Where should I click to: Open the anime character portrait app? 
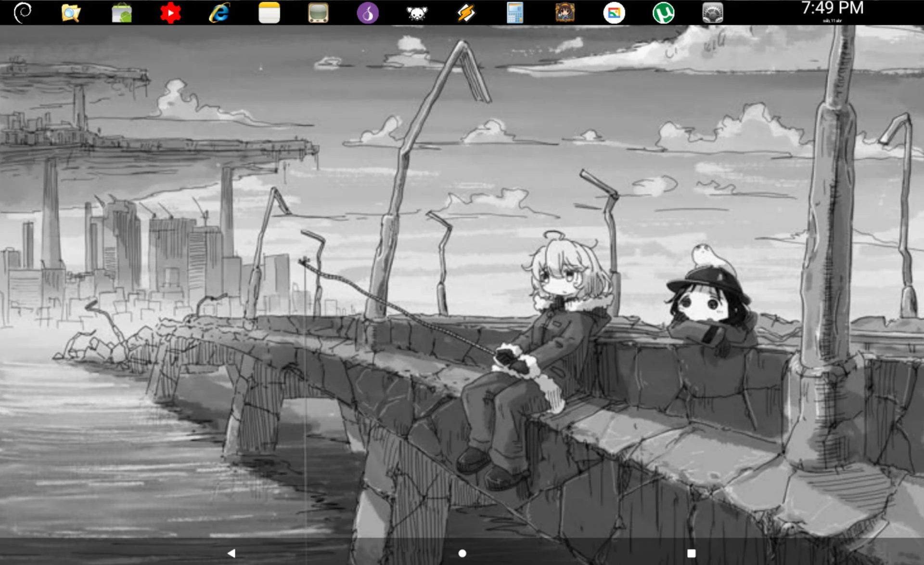pyautogui.click(x=565, y=13)
